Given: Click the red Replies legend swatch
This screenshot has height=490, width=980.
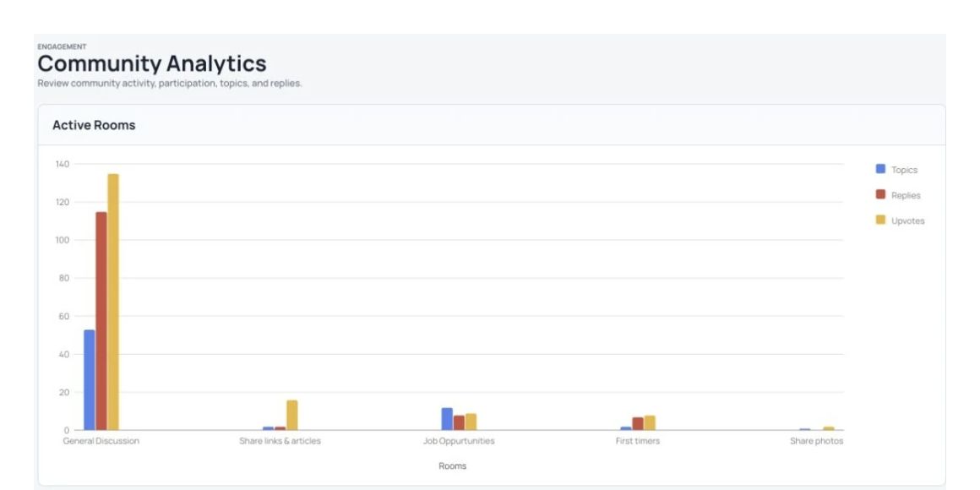Looking at the screenshot, I should [x=880, y=194].
